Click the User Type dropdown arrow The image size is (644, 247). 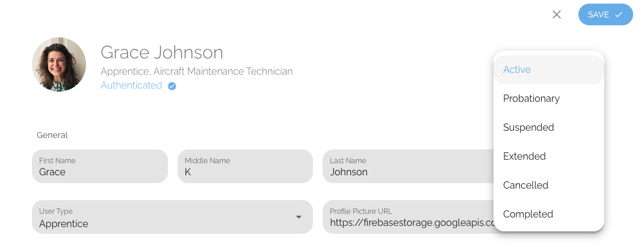299,217
